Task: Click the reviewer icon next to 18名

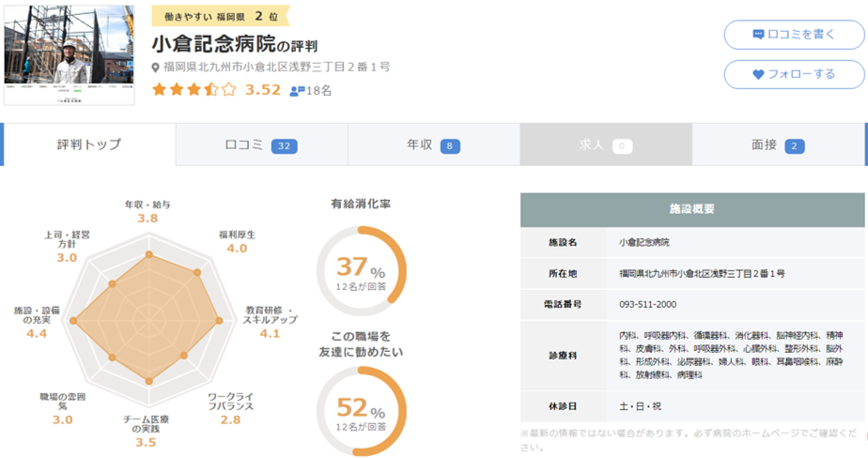Action: 297,91
